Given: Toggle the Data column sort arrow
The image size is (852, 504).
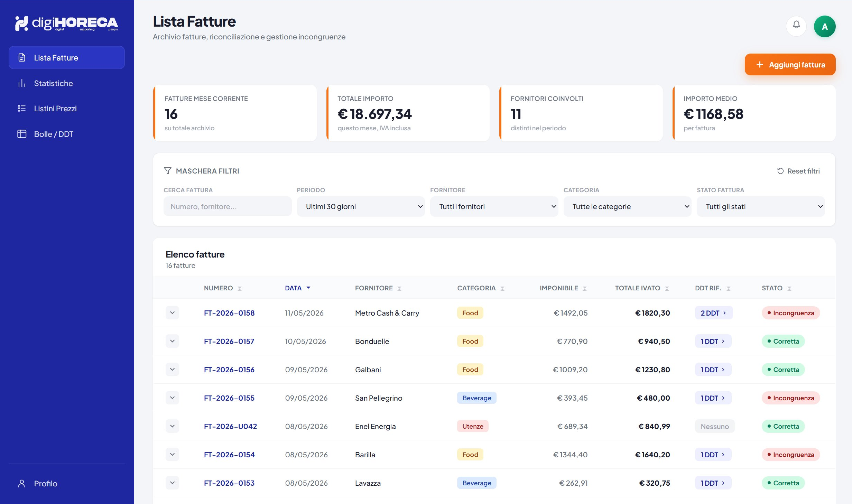Looking at the screenshot, I should [x=308, y=288].
